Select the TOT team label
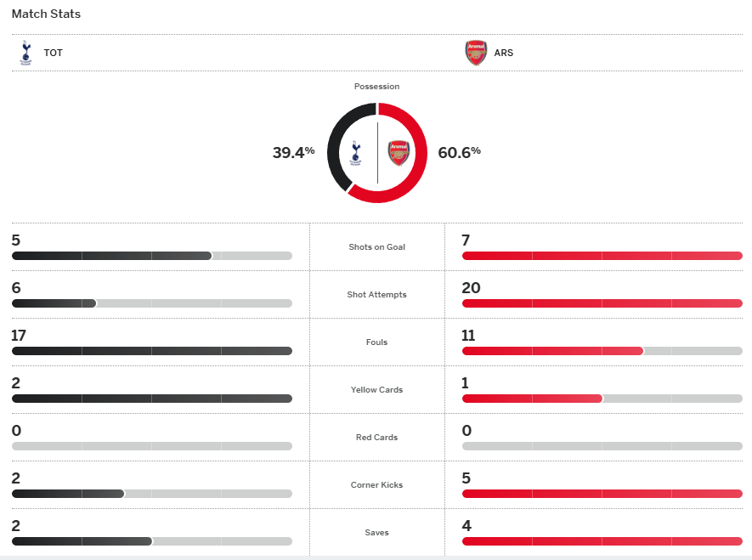This screenshot has height=560, width=752. (54, 53)
